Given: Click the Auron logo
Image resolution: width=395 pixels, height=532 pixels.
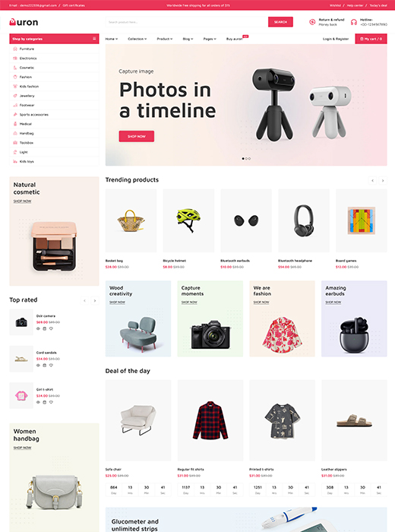Looking at the screenshot, I should 24,22.
